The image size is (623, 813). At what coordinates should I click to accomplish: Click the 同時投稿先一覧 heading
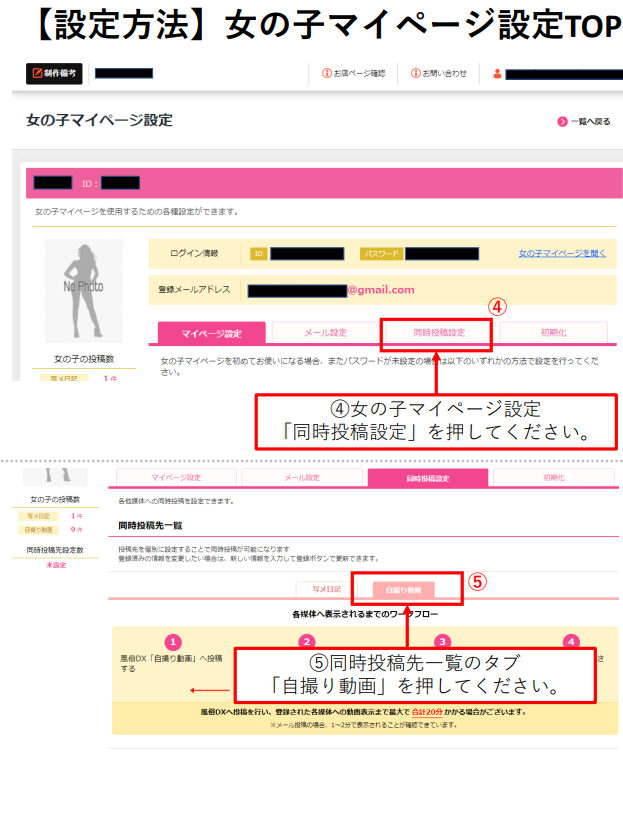[x=150, y=525]
